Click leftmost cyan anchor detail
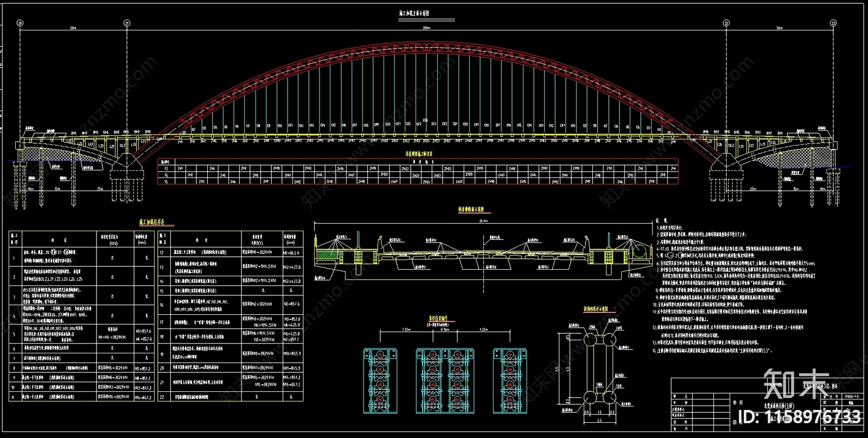The height and width of the screenshot is (438, 868). 380,381
